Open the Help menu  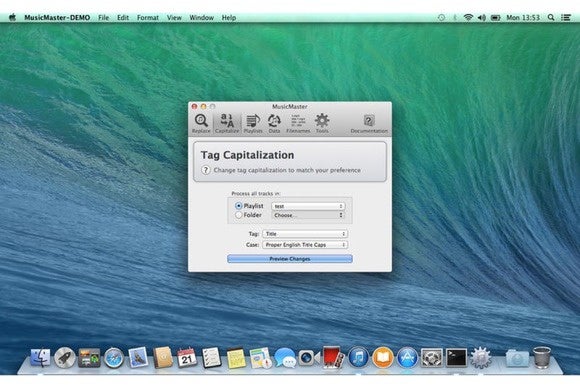[x=229, y=17]
